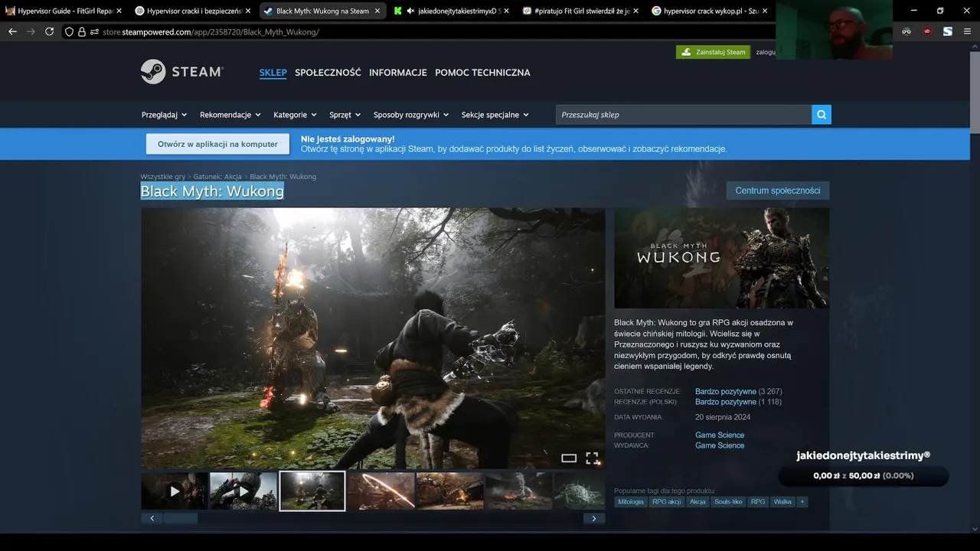
Task: Open Game Science producer link
Action: click(720, 435)
